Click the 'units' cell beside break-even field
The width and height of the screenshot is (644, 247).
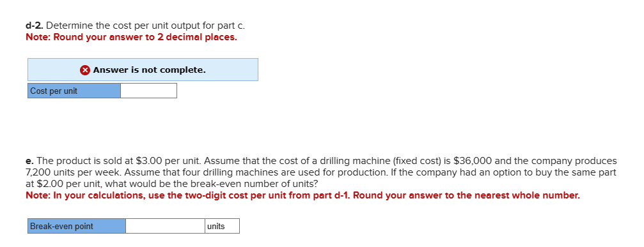(x=222, y=226)
